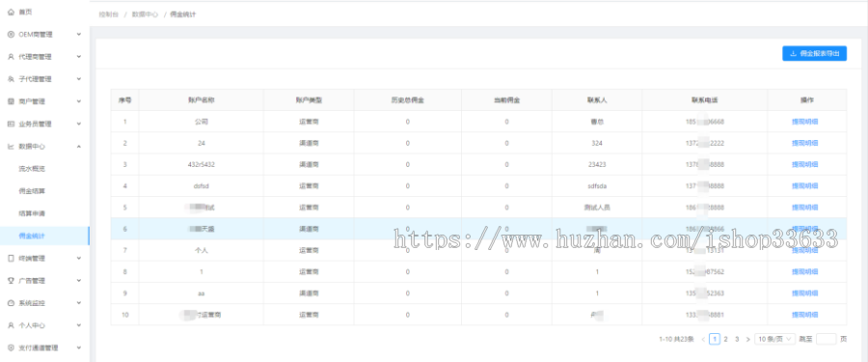Open withdrawal details for account aa
The image size is (868, 362).
pos(805,293)
